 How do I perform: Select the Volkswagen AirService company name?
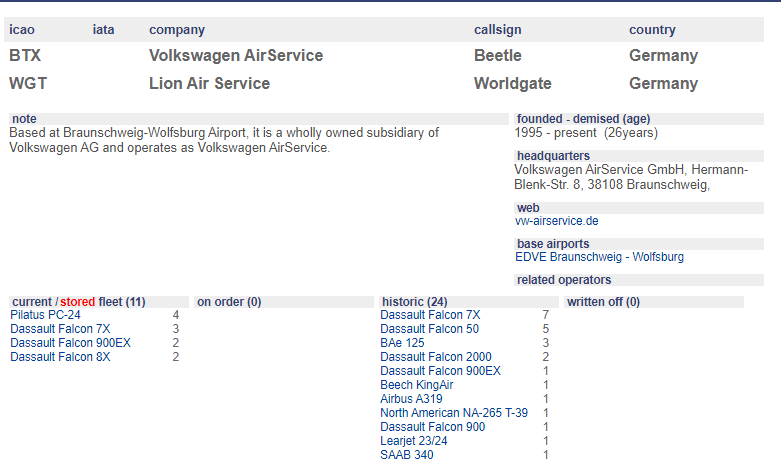point(236,55)
